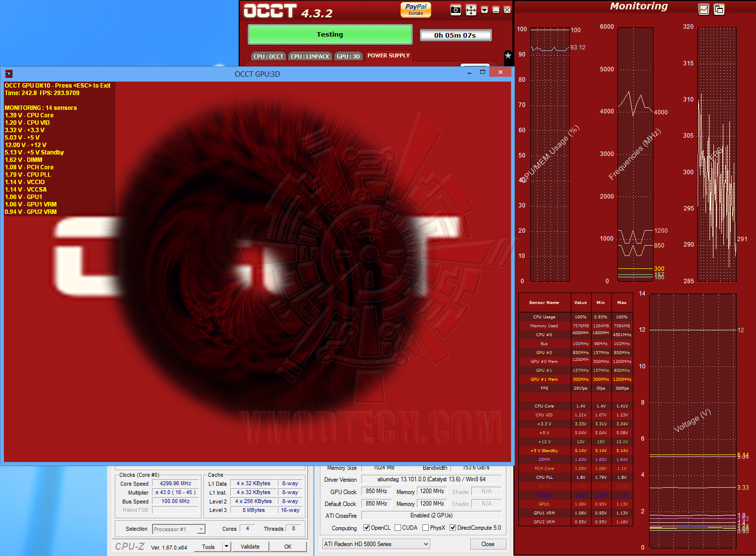This screenshot has width=756, height=556.
Task: Take a screenshot with OCCT's camera icon
Action: (456, 10)
